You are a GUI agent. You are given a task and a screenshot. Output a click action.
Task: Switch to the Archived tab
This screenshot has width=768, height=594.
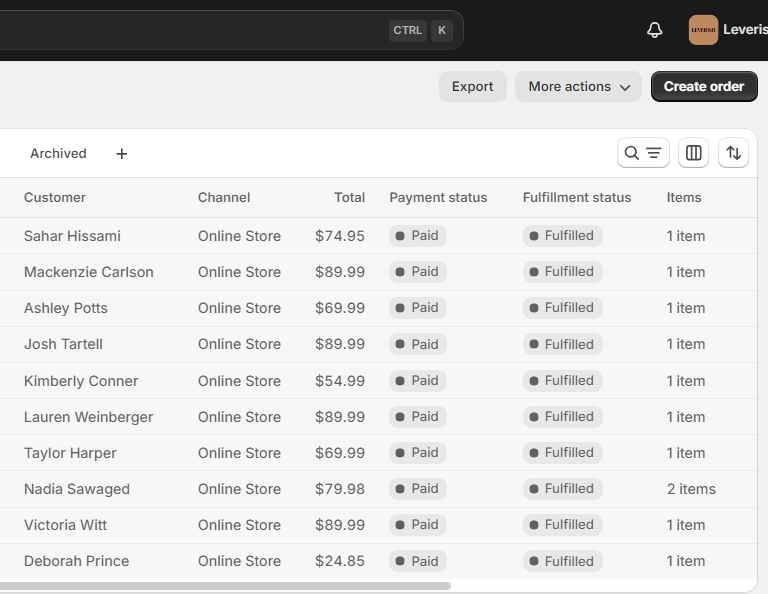point(58,154)
